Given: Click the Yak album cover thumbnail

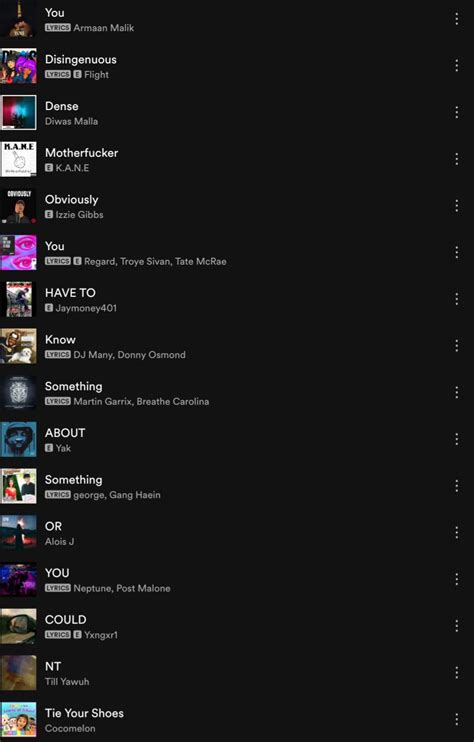Looking at the screenshot, I should (x=18, y=439).
